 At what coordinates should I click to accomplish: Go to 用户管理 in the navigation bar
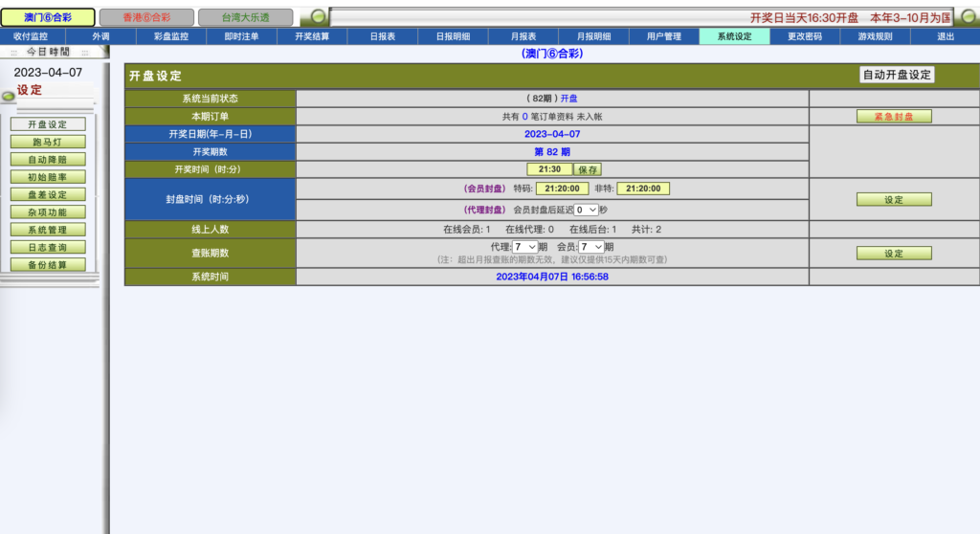[x=663, y=36]
